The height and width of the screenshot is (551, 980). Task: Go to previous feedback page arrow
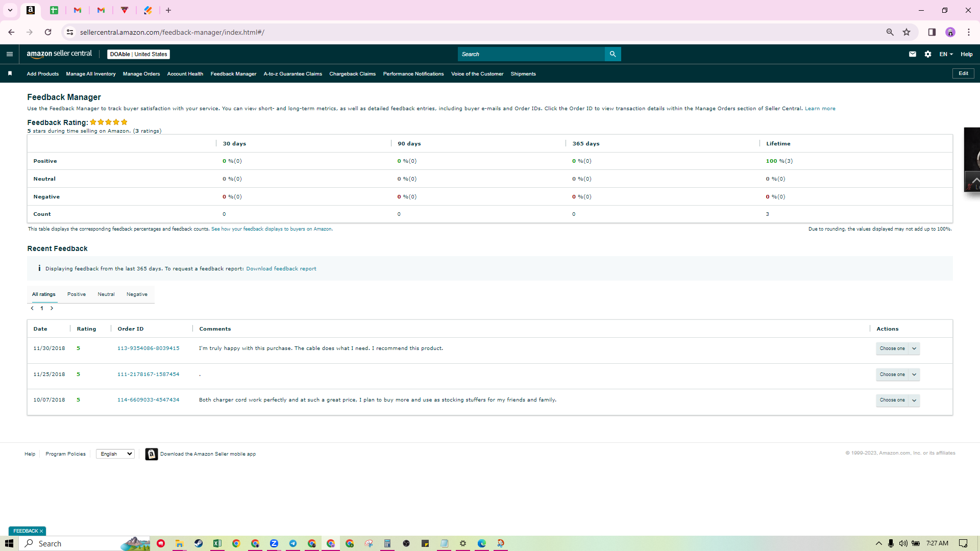click(x=32, y=308)
